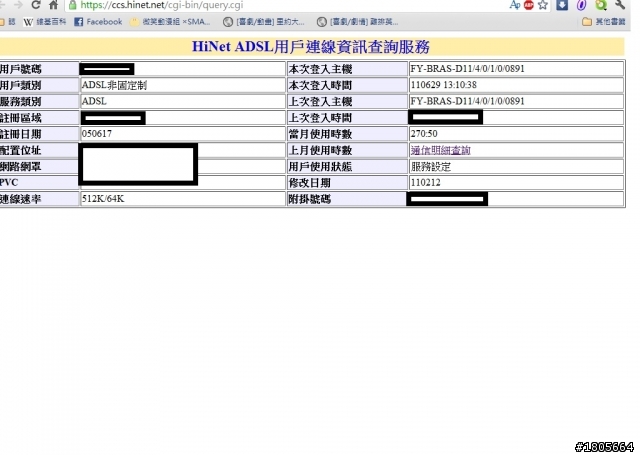Click the PVC label cell

pos(39,182)
